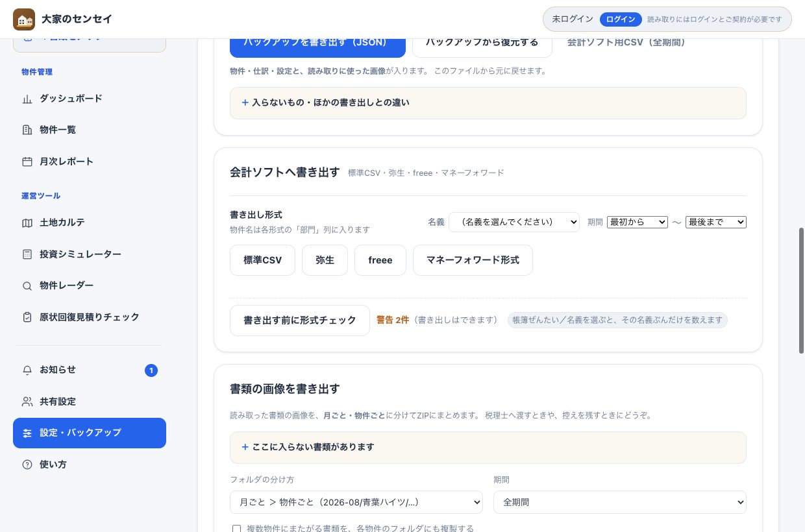Click the 大家のセンセイ house logo icon
This screenshot has width=805, height=532.
(24, 19)
